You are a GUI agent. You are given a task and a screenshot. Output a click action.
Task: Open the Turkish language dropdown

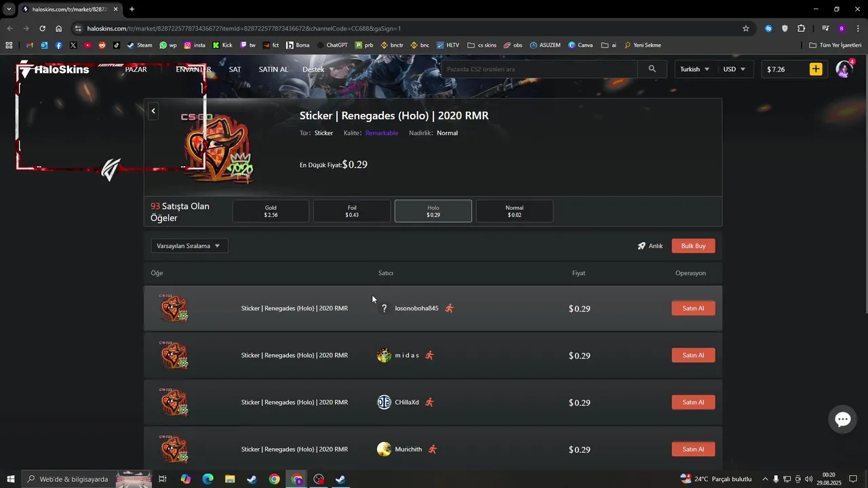[694, 69]
